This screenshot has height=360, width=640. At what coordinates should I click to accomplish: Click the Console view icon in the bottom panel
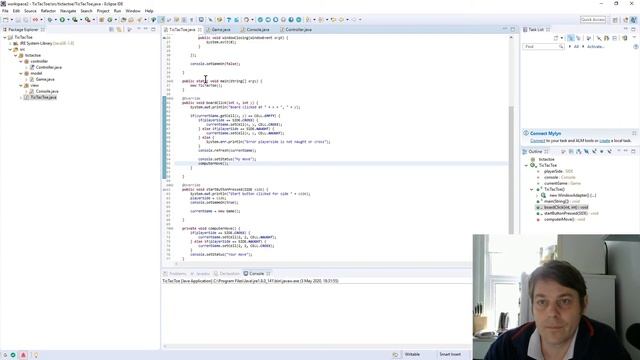pos(246,273)
